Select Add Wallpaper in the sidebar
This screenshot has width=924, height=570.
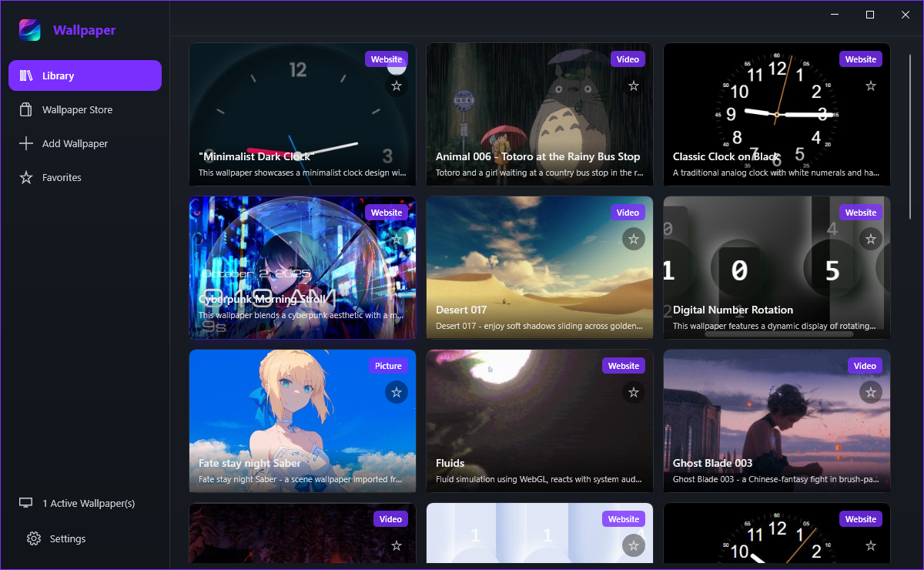click(85, 143)
